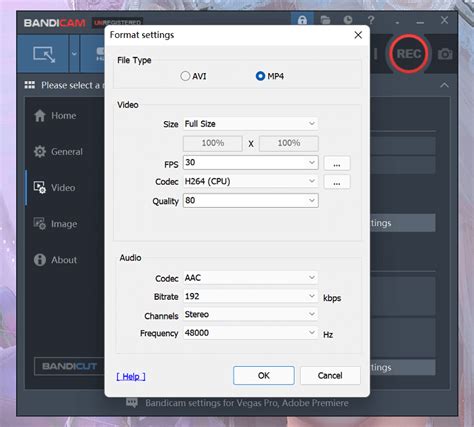Screen dimensions: 474x427
Task: Click the Bandicam logo
Action: tap(55, 23)
